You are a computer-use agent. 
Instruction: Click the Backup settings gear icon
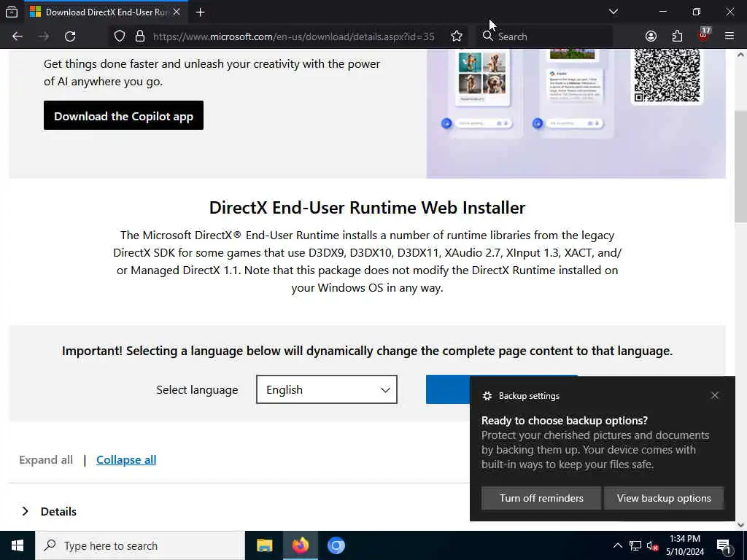[487, 396]
